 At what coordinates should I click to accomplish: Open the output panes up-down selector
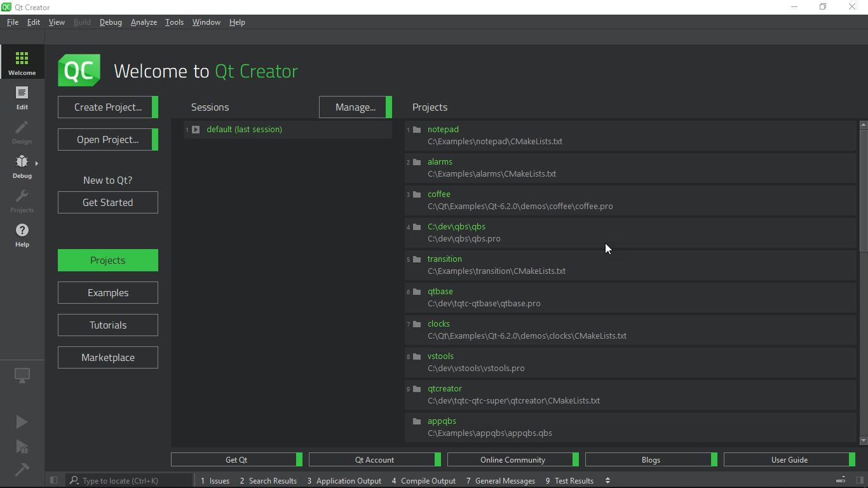coord(607,480)
